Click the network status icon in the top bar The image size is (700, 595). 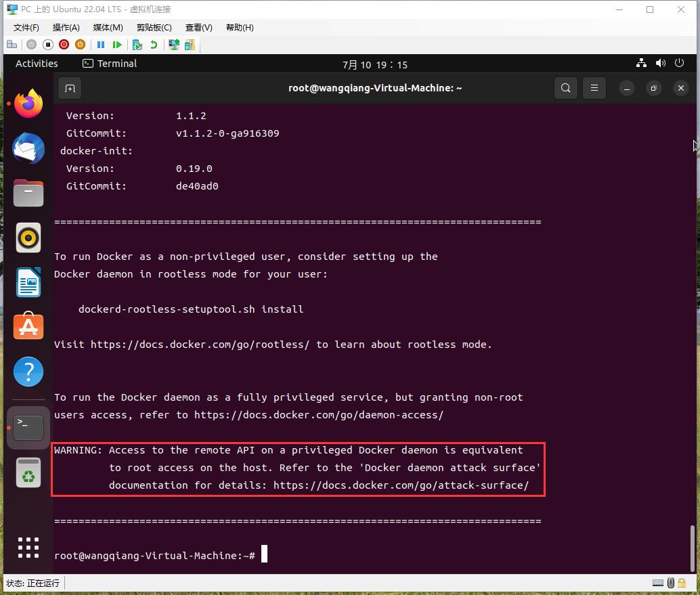[x=642, y=63]
